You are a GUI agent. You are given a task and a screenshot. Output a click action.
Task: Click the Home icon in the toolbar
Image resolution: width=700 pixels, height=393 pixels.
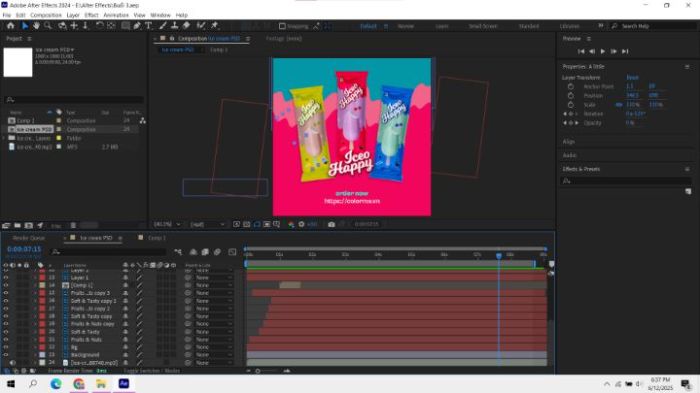pos(10,26)
